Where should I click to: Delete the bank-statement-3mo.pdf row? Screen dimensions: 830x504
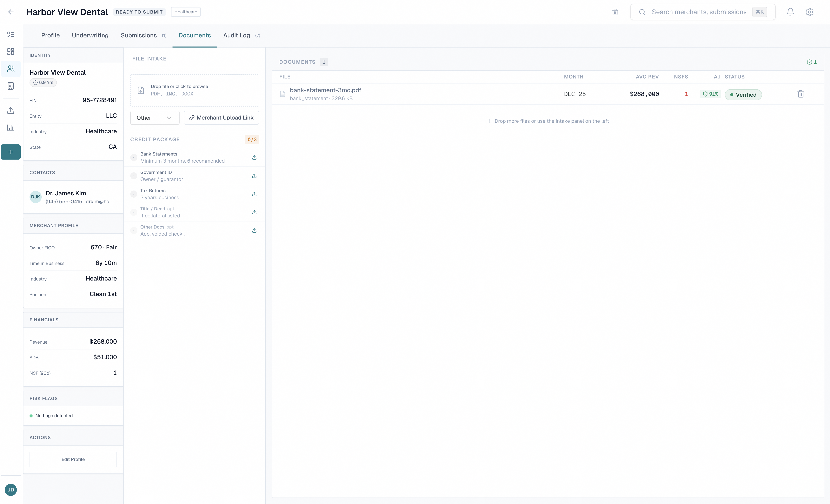tap(800, 94)
